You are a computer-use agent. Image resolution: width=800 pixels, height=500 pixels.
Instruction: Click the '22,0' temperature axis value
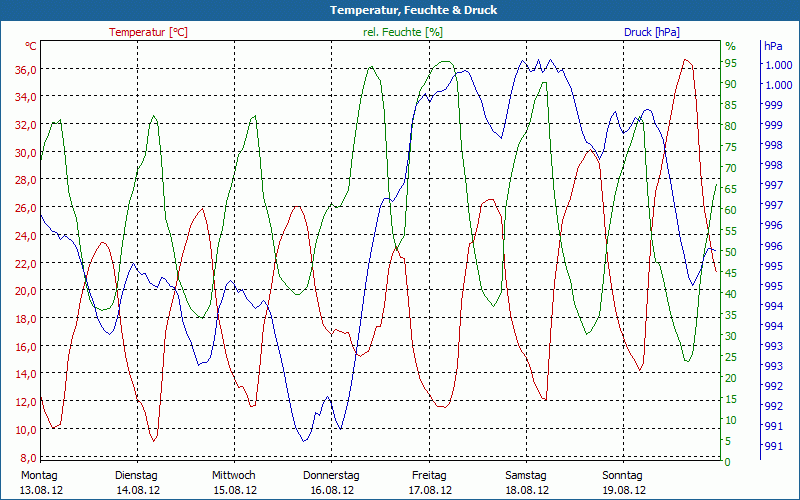click(x=26, y=263)
